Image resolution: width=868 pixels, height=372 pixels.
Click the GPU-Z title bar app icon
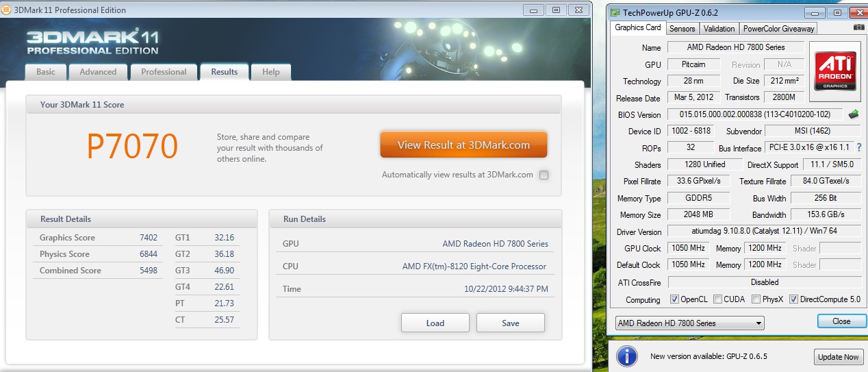click(615, 12)
